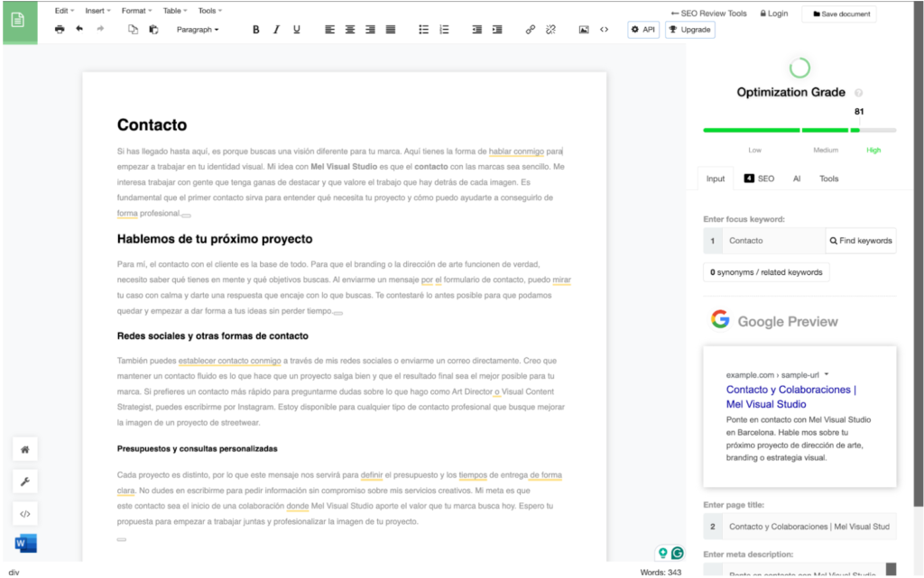The height and width of the screenshot is (578, 924).
Task: Click the Optimization Grade progress bar
Action: (x=799, y=130)
